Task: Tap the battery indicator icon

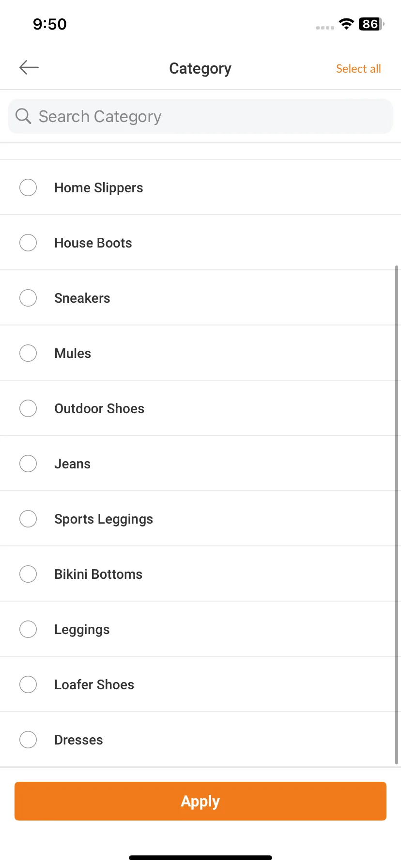Action: coord(371,24)
